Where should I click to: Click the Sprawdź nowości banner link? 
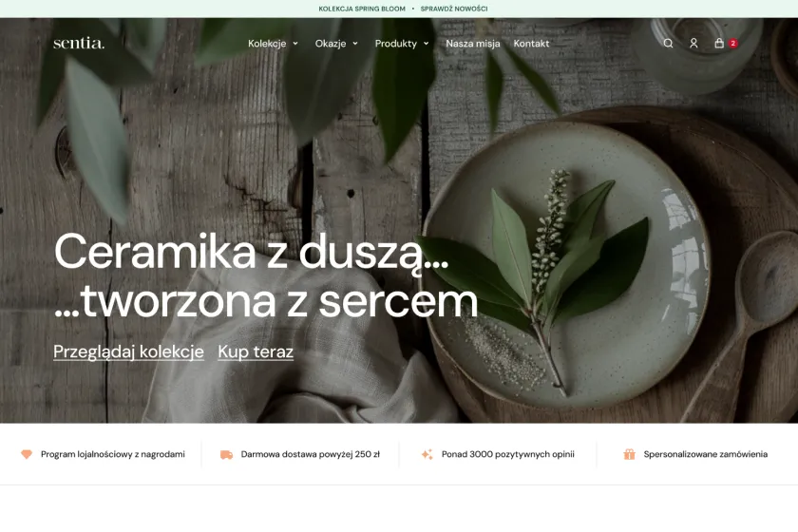pos(454,9)
